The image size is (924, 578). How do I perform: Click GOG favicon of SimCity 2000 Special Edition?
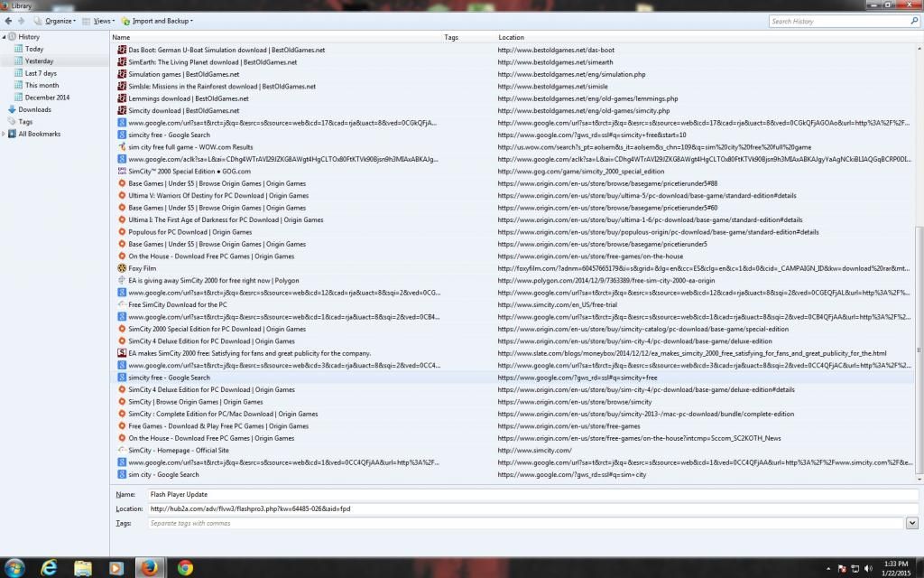[x=122, y=171]
